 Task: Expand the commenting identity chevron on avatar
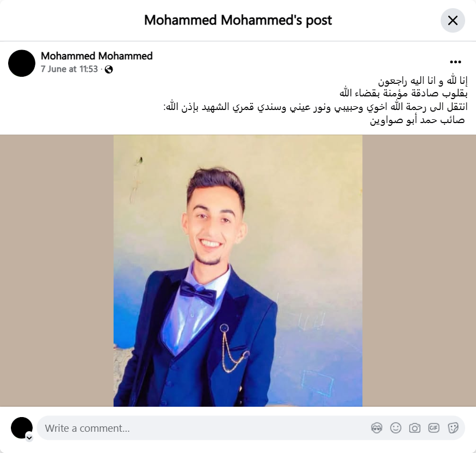tap(29, 438)
